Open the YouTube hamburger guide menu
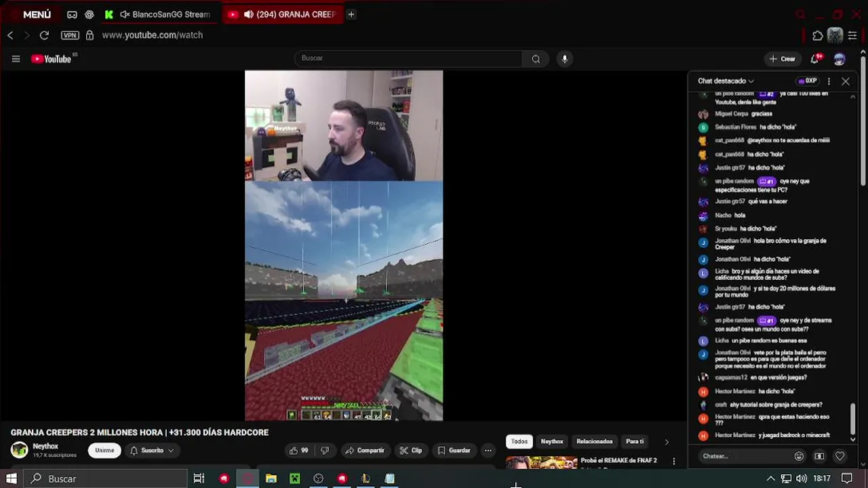Viewport: 868px width, 488px height. click(x=16, y=59)
